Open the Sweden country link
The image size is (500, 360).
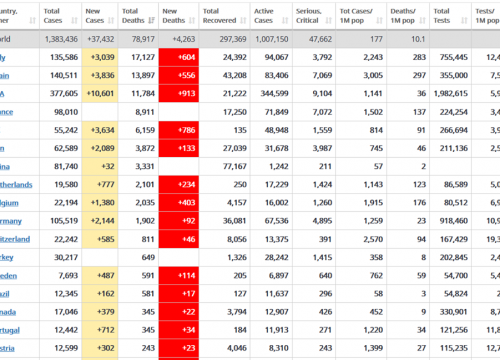tap(8, 276)
